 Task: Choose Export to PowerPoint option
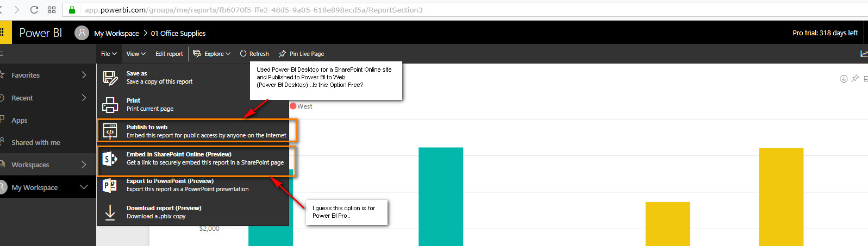point(192,185)
